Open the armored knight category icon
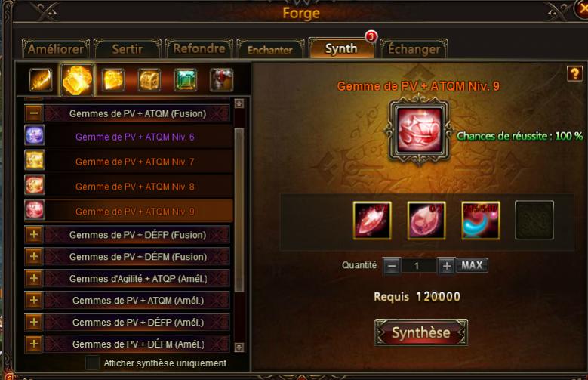This screenshot has width=588, height=380. (222, 80)
